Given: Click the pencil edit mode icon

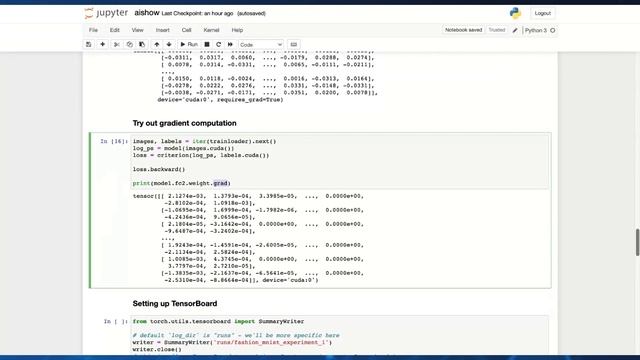Looking at the screenshot, I should click(x=515, y=30).
